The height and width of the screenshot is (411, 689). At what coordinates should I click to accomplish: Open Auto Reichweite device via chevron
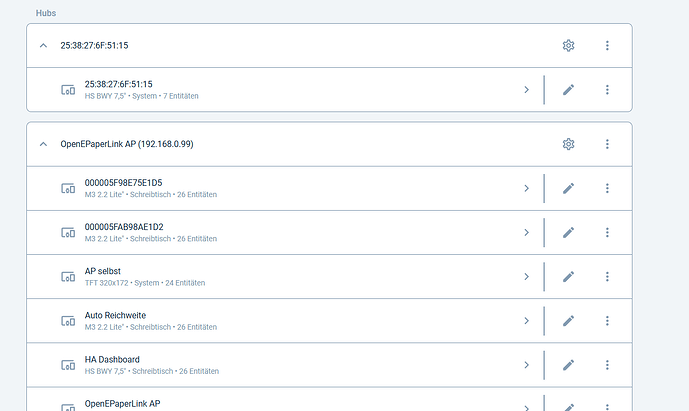(526, 321)
